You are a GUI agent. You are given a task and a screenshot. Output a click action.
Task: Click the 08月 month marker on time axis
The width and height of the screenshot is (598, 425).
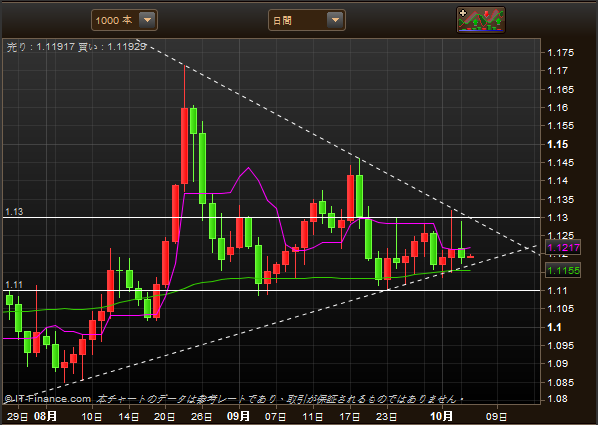click(x=45, y=416)
